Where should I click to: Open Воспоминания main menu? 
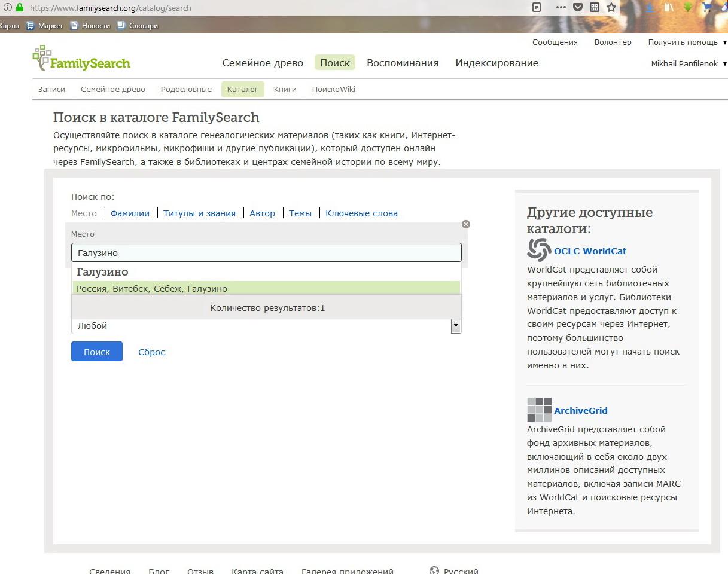point(403,63)
